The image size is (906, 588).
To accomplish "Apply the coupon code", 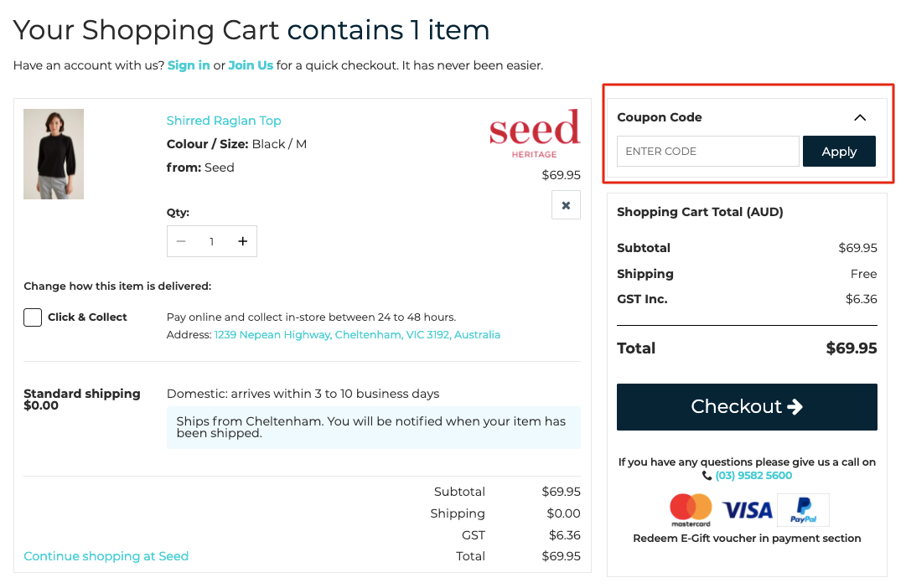I will pyautogui.click(x=839, y=152).
